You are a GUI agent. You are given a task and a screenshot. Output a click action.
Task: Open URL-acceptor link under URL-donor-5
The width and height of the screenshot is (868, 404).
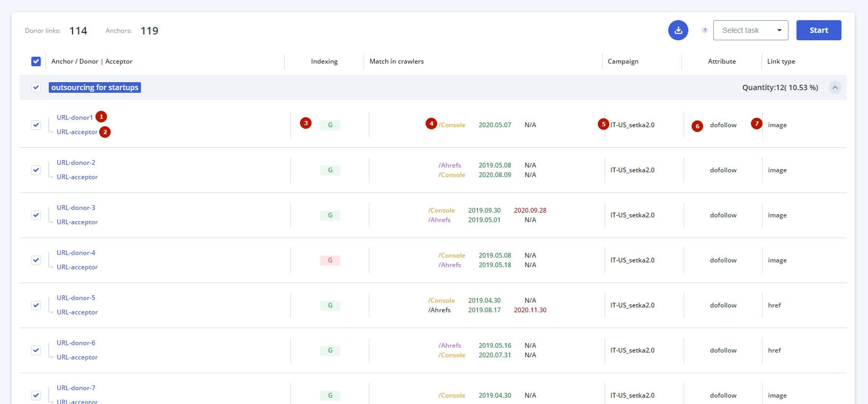tap(77, 312)
